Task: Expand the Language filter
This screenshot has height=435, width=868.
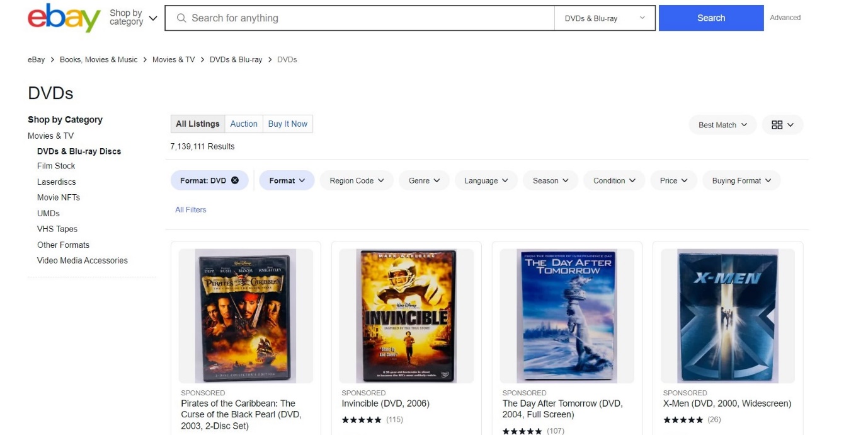Action: (486, 180)
